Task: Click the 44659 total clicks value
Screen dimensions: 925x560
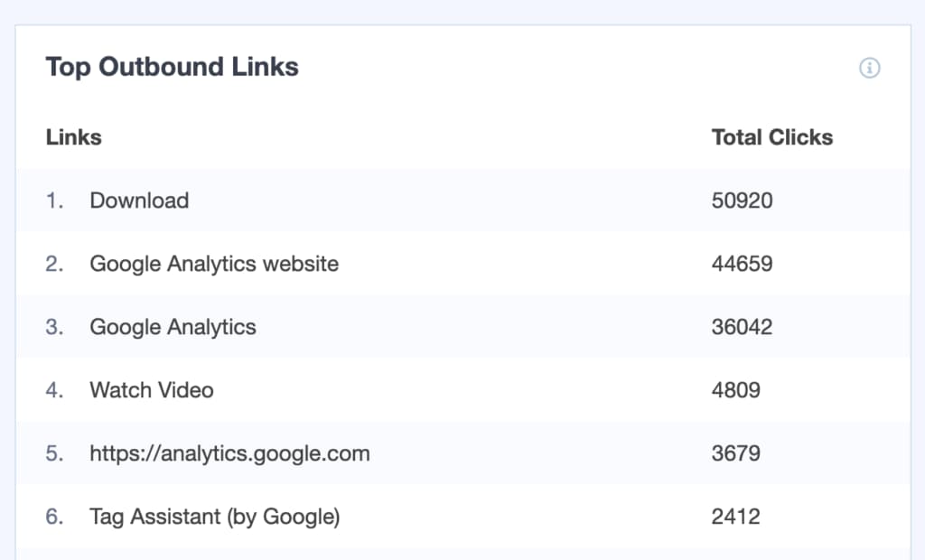Action: [x=743, y=264]
